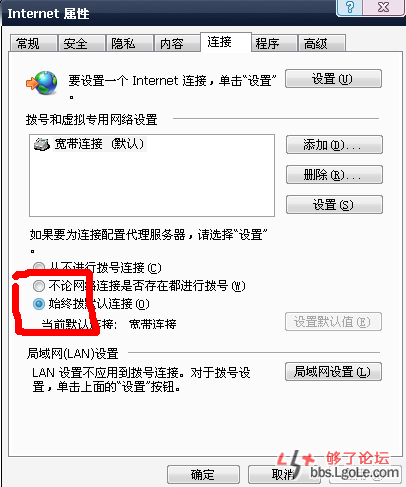Open the 隐私 tab
Viewport: 406px width, 487px height.
[130, 43]
